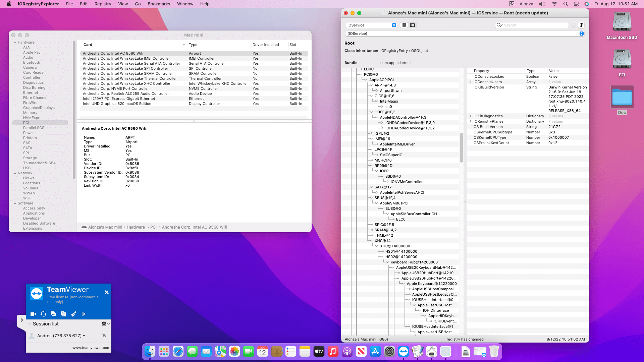Toggle the inspector sidebar panel button
This screenshot has width=644, height=362.
[582, 25]
